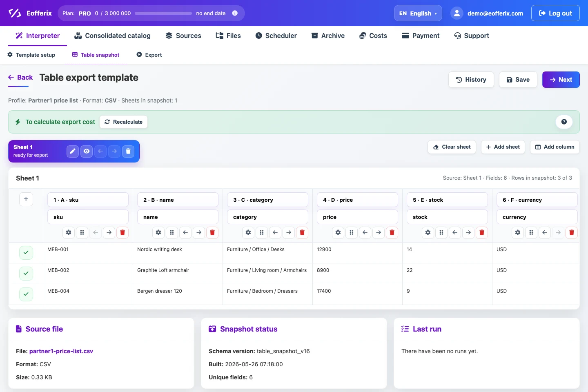588x392 pixels.
Task: Delete the currency column
Action: pos(572,232)
